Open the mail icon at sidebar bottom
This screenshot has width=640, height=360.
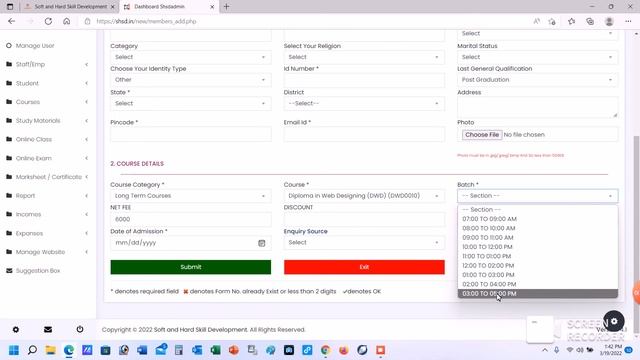coord(48,329)
